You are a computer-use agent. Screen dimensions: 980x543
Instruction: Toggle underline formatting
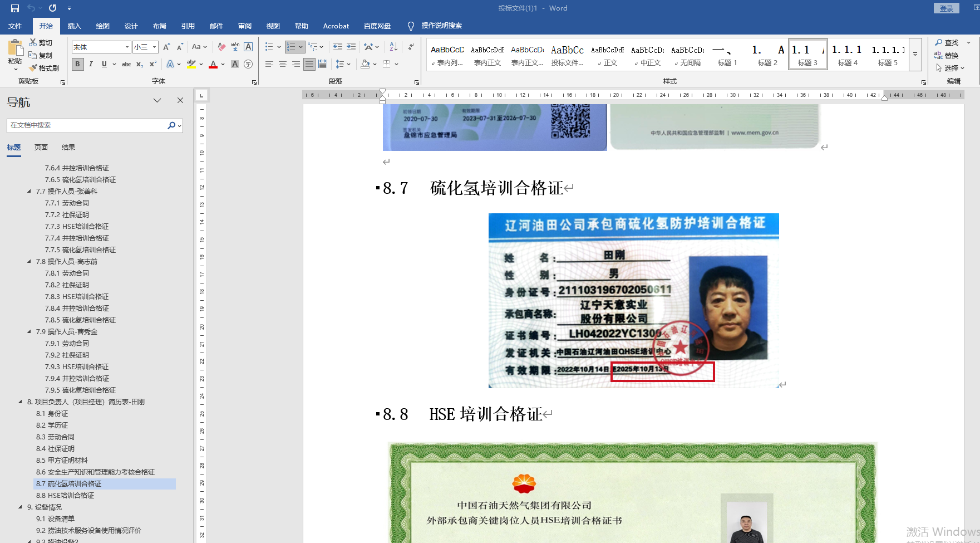pyautogui.click(x=104, y=64)
